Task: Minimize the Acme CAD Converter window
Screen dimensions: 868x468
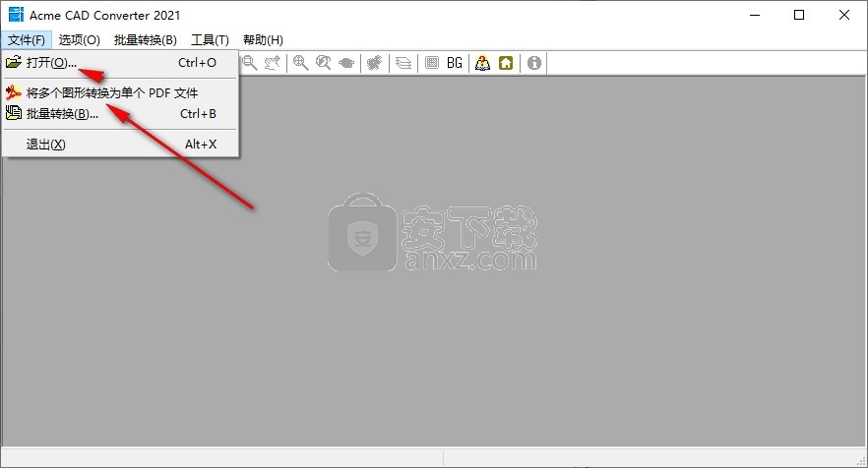Action: (x=755, y=15)
